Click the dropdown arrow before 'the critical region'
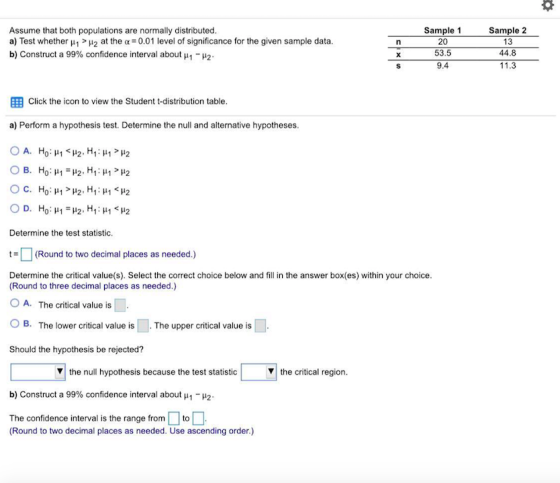Image resolution: width=560 pixels, height=483 pixels. [271, 372]
